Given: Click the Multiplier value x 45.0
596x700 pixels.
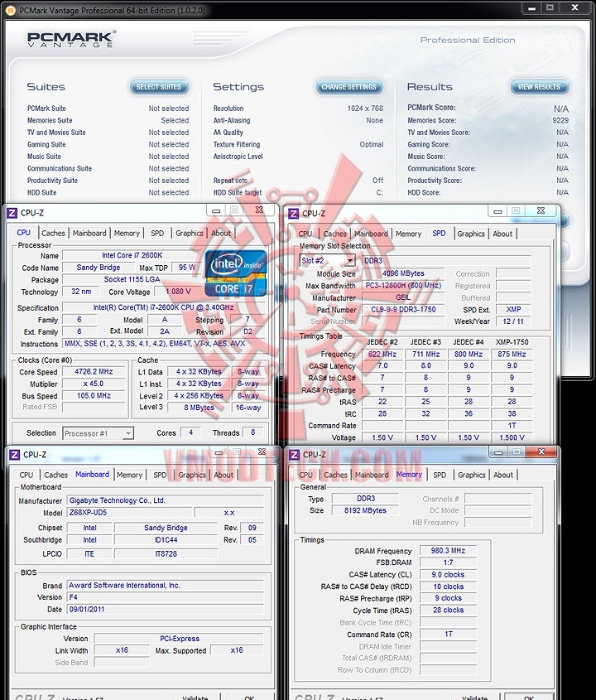Looking at the screenshot, I should [x=94, y=384].
